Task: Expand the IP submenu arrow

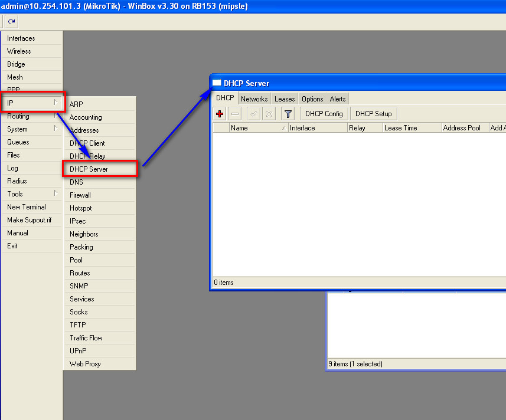Action: (x=56, y=103)
